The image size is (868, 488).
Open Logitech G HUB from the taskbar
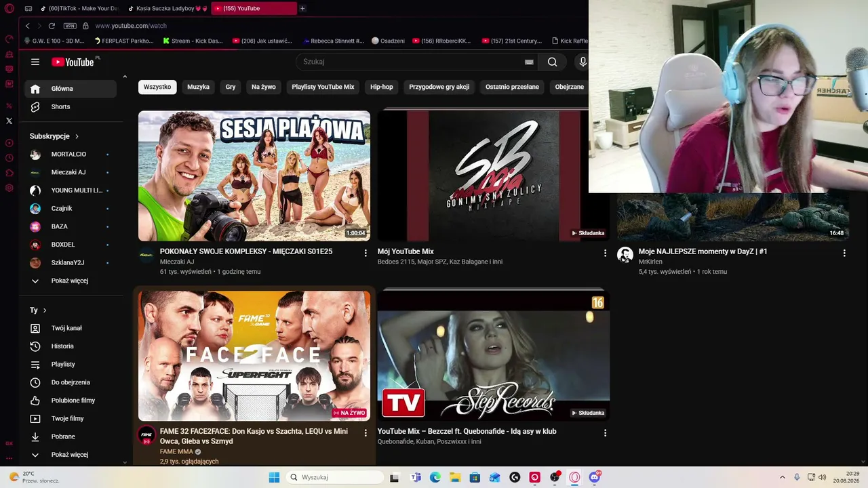coord(515,477)
